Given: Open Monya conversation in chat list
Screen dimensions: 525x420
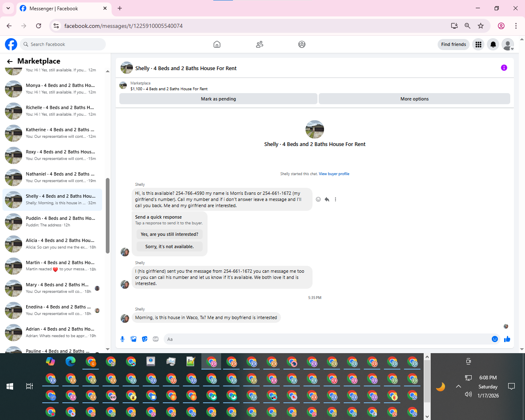Looking at the screenshot, I should point(52,89).
